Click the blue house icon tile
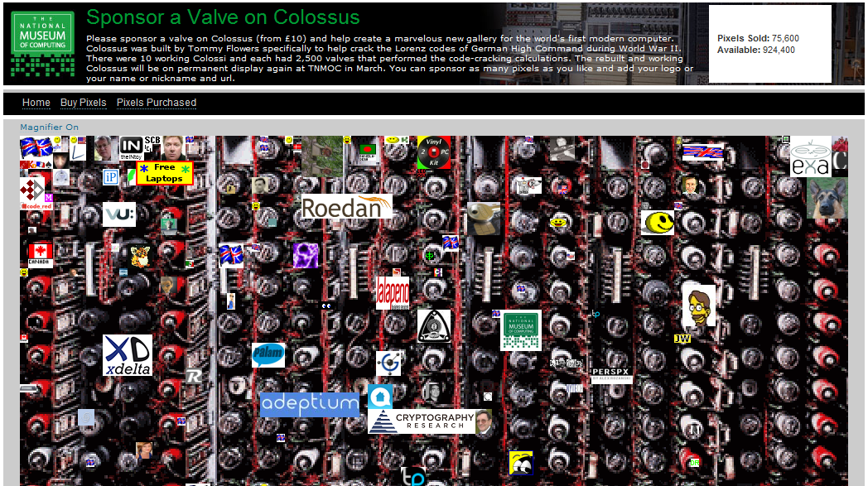 [x=380, y=397]
